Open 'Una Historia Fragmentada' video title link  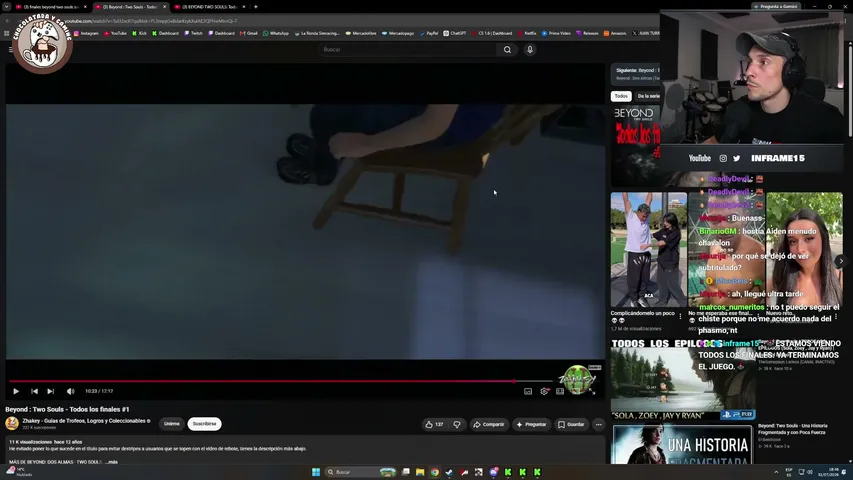tap(793, 429)
